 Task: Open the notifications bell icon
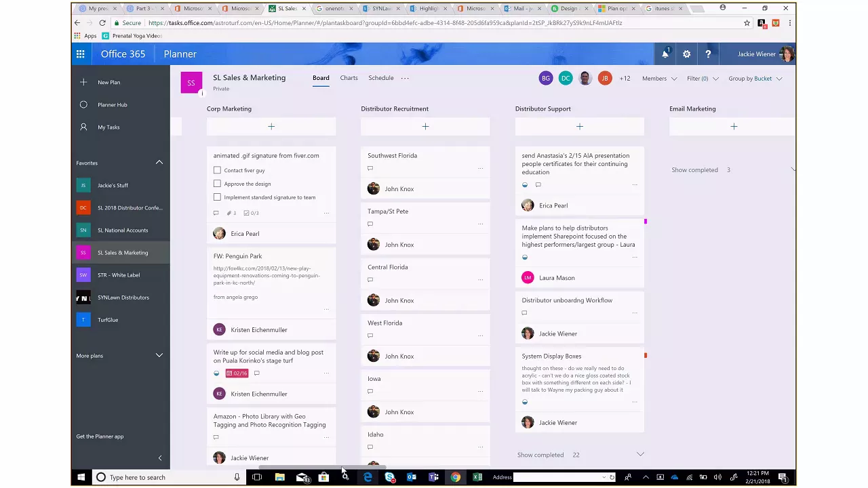coord(665,54)
